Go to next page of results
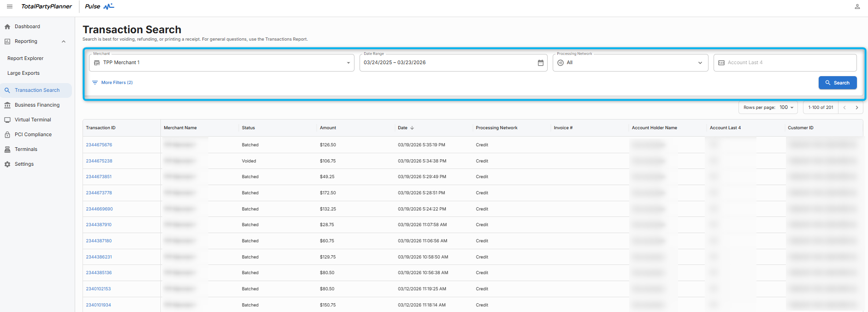This screenshot has width=868, height=312. coord(856,108)
